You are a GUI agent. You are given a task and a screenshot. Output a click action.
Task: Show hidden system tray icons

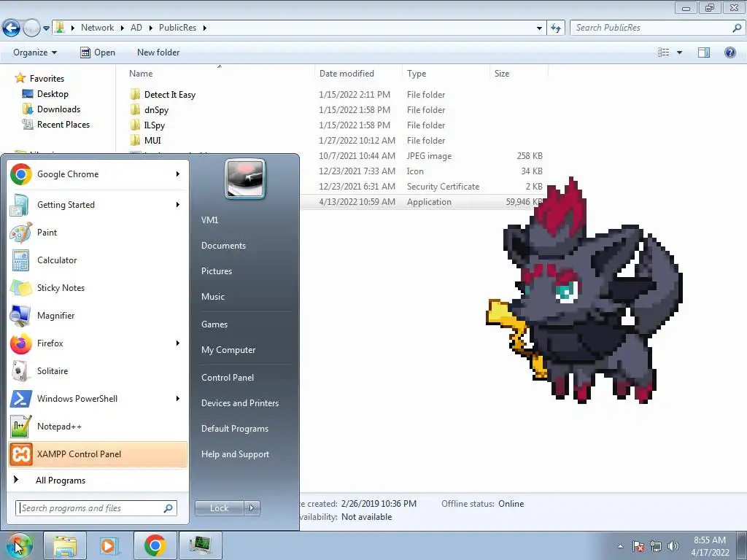coord(620,546)
